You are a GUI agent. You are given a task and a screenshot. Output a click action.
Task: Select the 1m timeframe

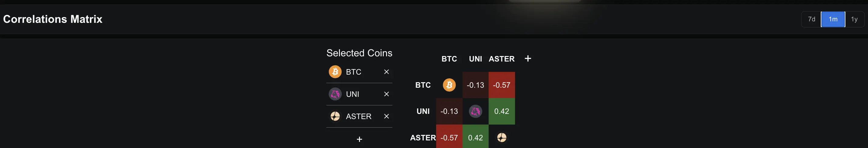833,19
